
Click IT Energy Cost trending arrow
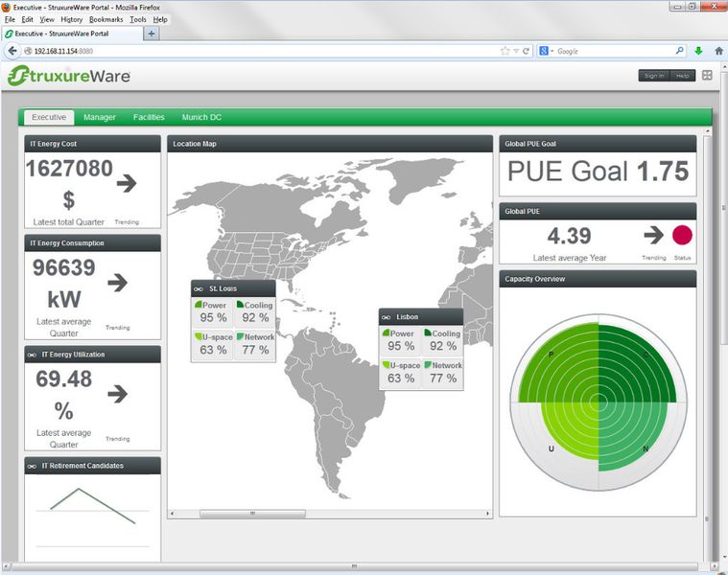[x=127, y=183]
